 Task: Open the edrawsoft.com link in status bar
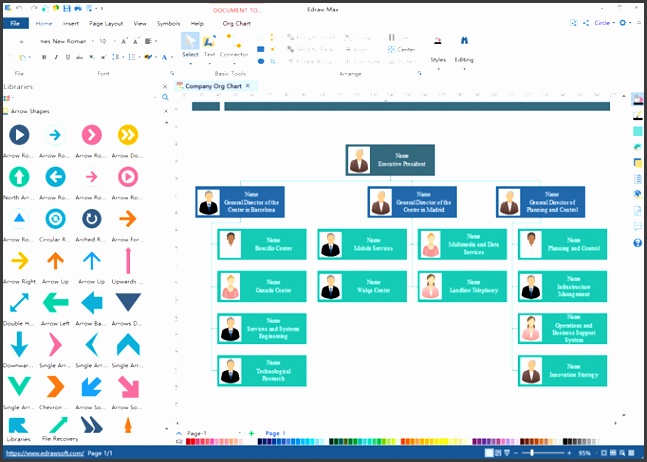coord(45,453)
